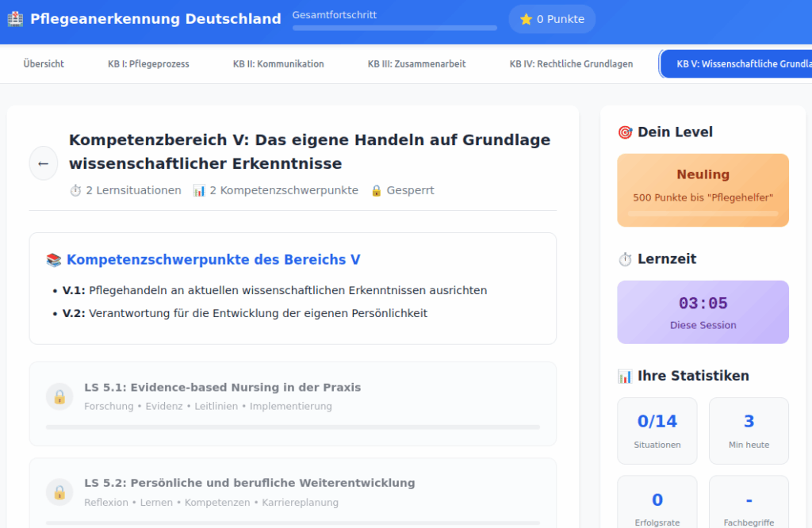Image resolution: width=812 pixels, height=528 pixels.
Task: Click the back arrow button
Action: click(44, 163)
